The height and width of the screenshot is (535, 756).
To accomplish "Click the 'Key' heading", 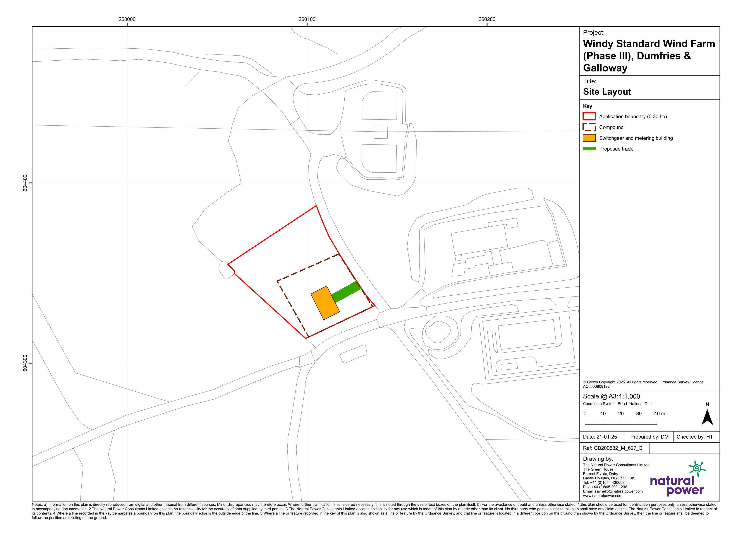I will 587,106.
